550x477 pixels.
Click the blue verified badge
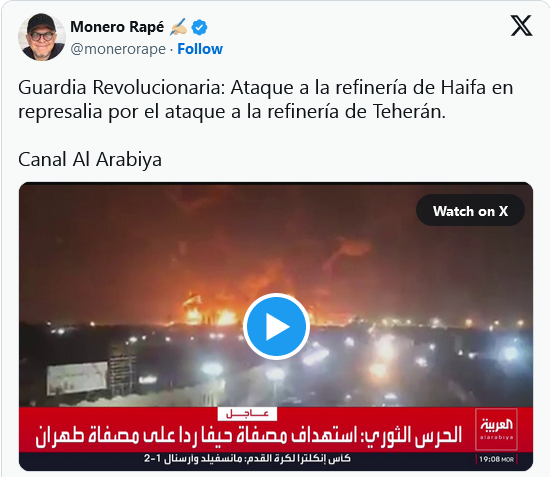(x=199, y=27)
